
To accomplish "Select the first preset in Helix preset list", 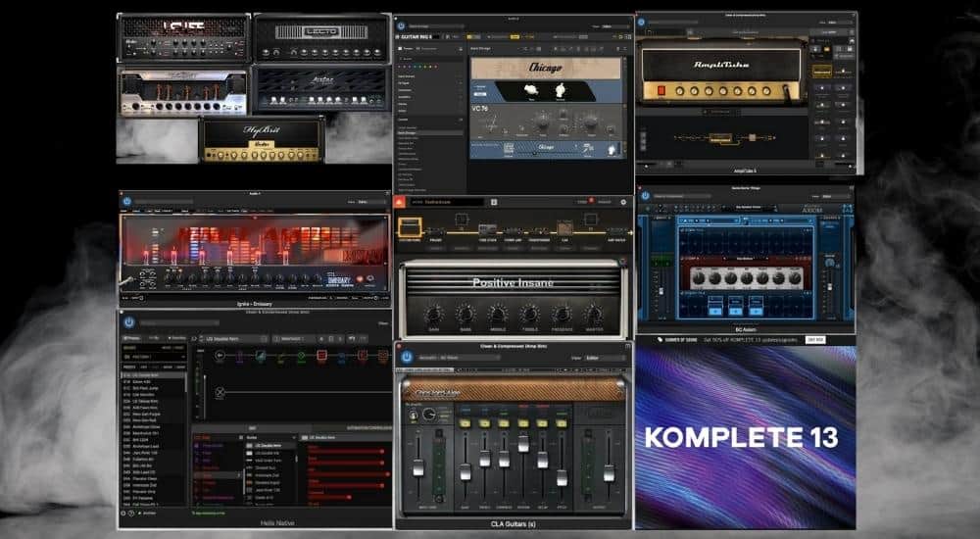I will 153,375.
